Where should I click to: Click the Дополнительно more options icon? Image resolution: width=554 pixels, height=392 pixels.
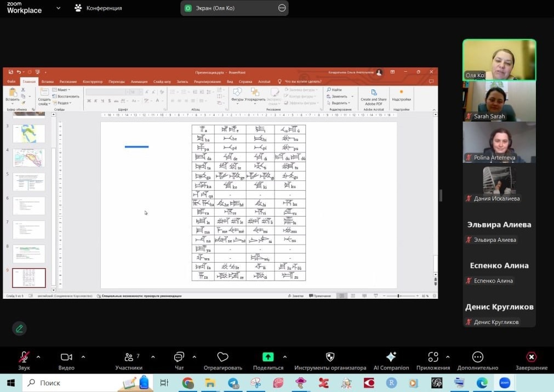[477, 357]
